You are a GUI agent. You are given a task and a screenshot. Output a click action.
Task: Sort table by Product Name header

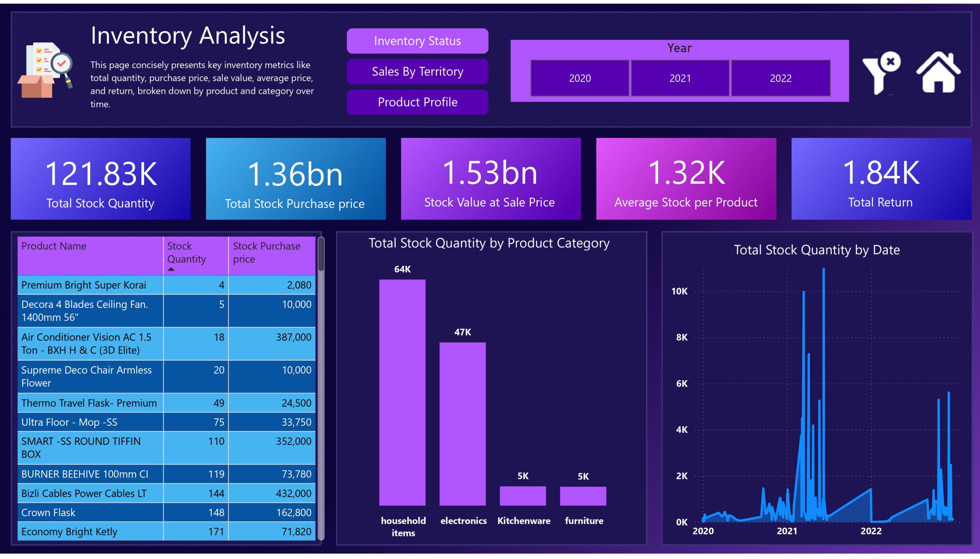(90, 256)
